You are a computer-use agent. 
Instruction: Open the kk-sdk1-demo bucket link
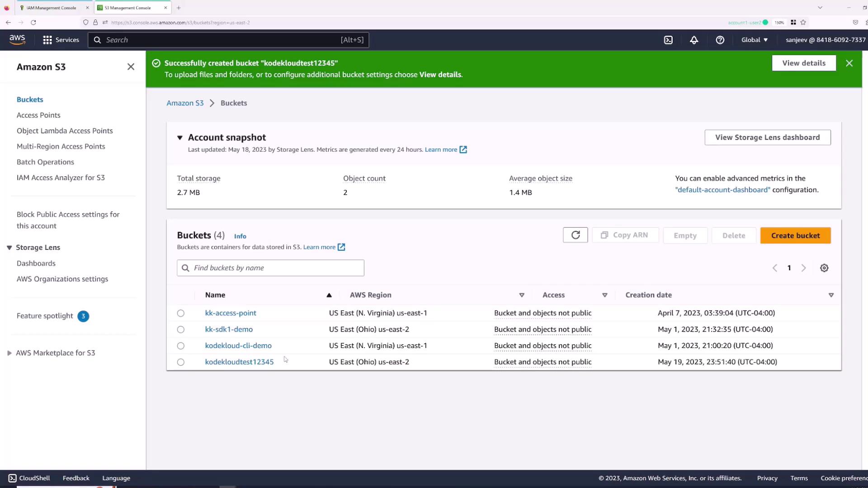pos(229,329)
